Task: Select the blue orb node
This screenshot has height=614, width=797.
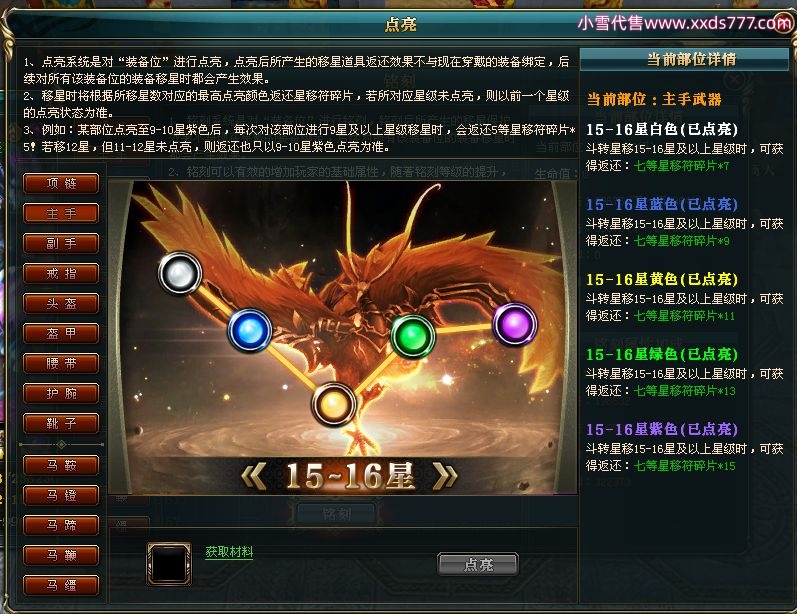Action: 249,330
